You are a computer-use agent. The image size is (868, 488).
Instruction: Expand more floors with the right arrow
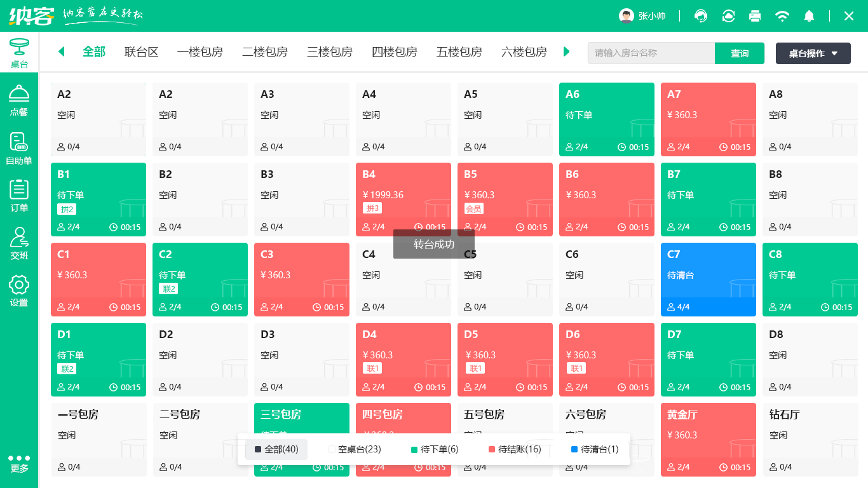(x=566, y=52)
